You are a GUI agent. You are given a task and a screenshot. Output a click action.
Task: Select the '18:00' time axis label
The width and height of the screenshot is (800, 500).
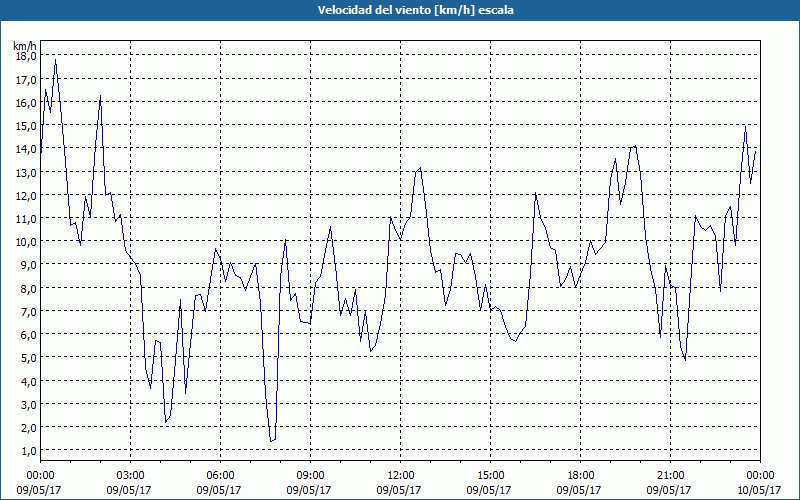tap(580, 476)
